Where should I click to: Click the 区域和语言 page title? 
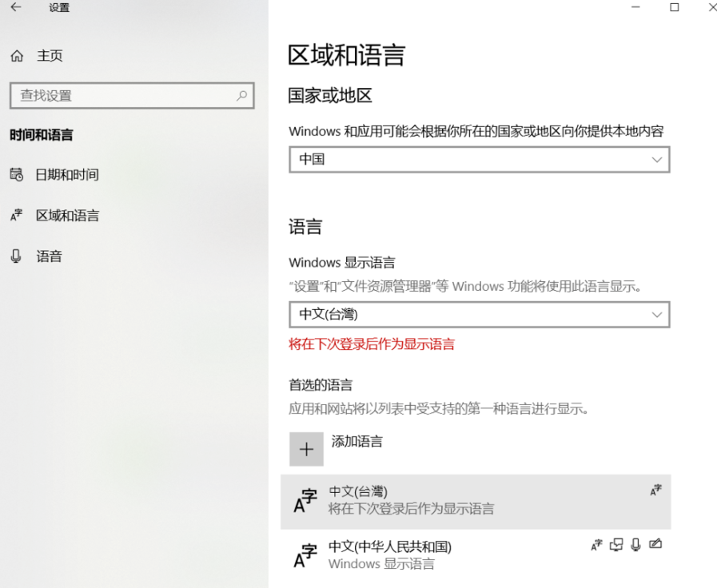coord(346,55)
